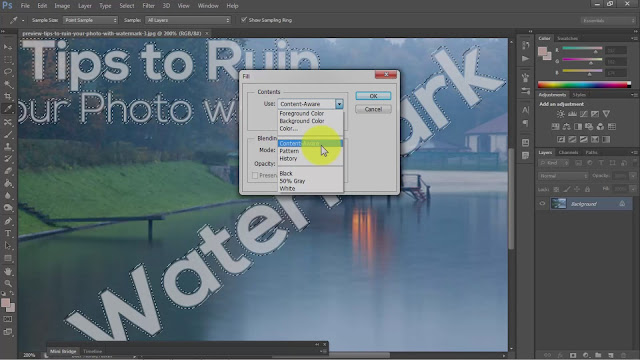The image size is (640, 360).
Task: Toggle lock position in Layers panel
Action: pos(577,189)
